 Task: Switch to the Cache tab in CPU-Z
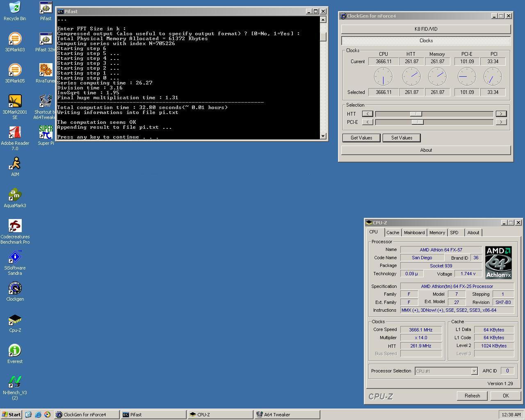pyautogui.click(x=393, y=233)
